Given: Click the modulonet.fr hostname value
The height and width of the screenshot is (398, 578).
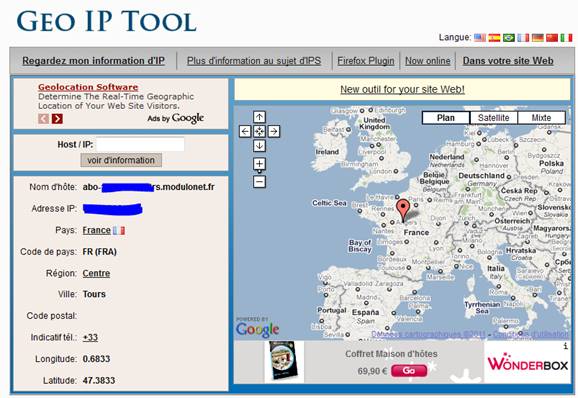Looking at the screenshot, I should (148, 187).
